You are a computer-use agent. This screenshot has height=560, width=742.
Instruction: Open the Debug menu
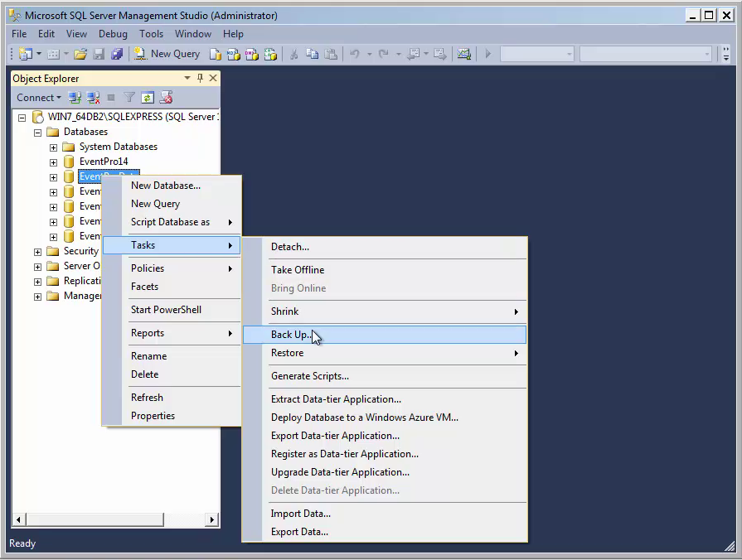click(113, 34)
